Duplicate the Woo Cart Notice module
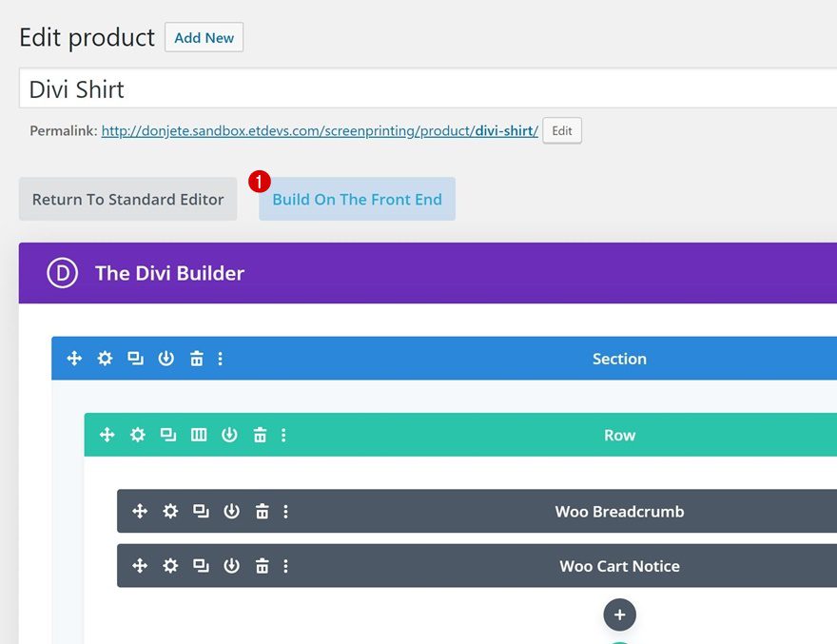Screen dimensions: 837x644 point(201,566)
